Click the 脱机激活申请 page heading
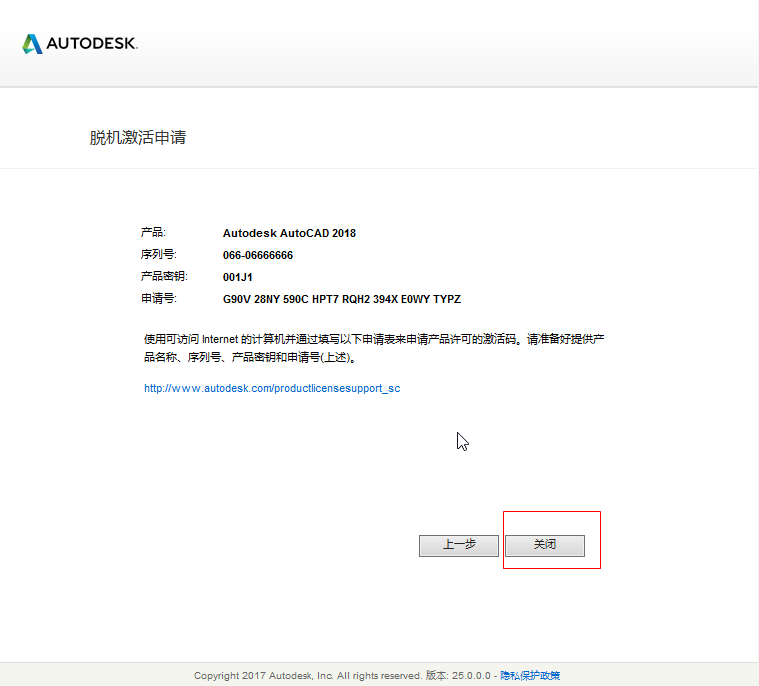 coord(137,138)
